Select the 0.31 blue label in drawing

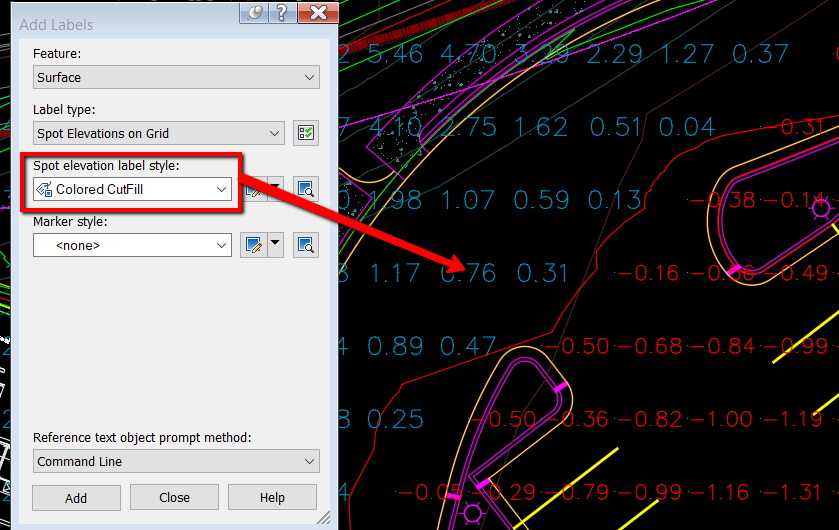(x=542, y=273)
